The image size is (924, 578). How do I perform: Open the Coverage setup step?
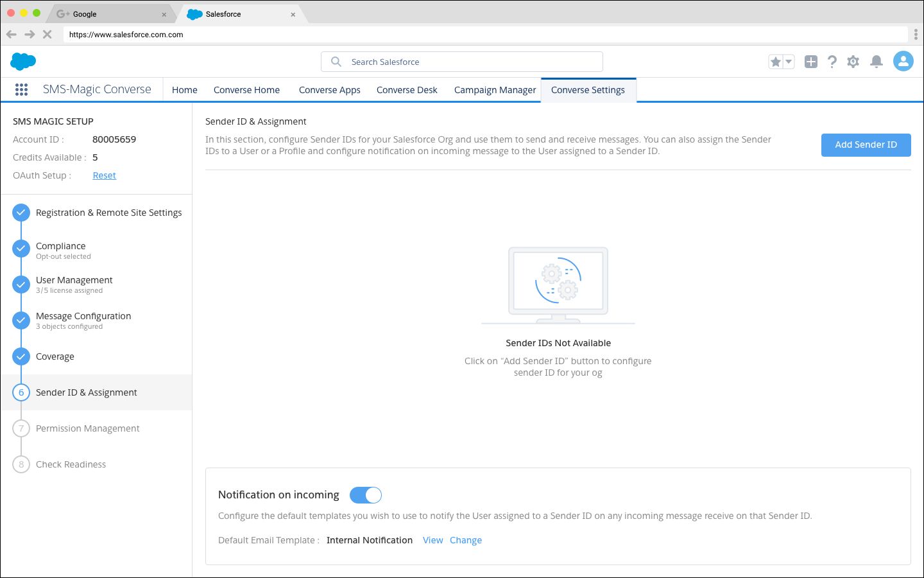[x=96, y=356]
